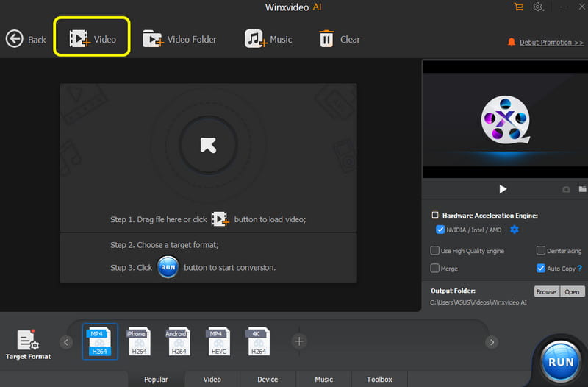Open the Toolbox tab
The width and height of the screenshot is (588, 387).
click(379, 380)
